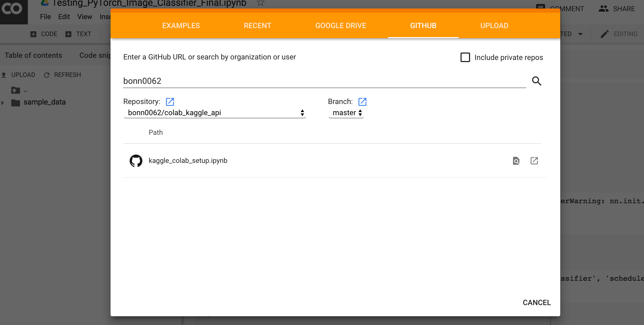Open branch in GitHub external link icon
The height and width of the screenshot is (325, 644).
[362, 102]
